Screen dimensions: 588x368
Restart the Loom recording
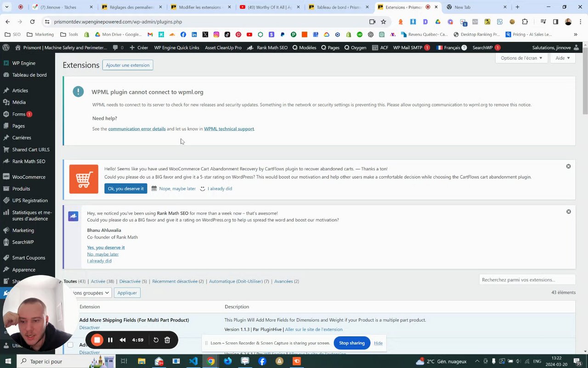156,340
